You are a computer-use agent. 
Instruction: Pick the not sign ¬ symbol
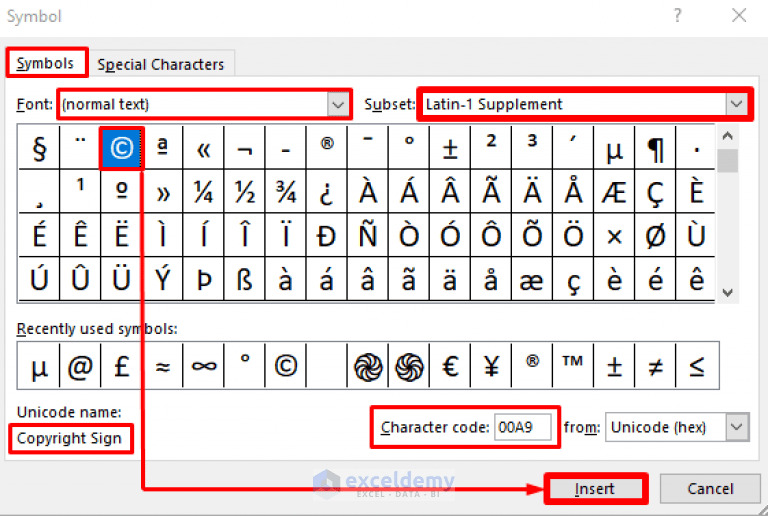[244, 148]
